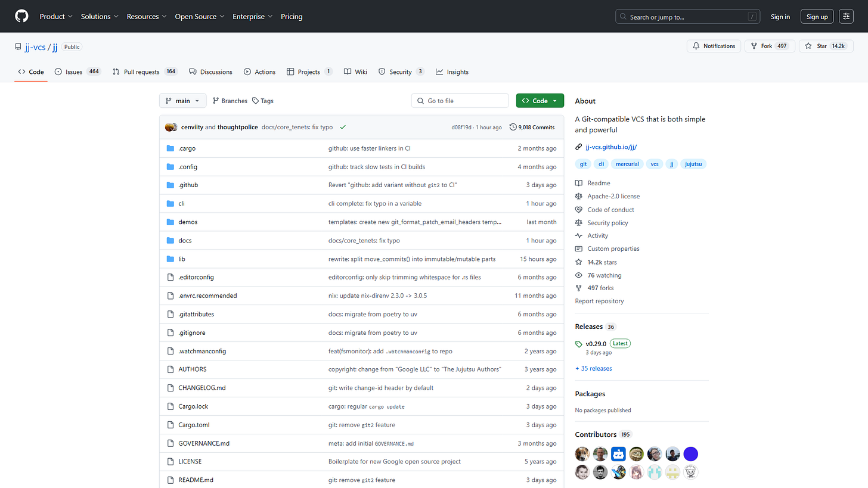Click the solid blue contributor avatar

pyautogui.click(x=690, y=454)
